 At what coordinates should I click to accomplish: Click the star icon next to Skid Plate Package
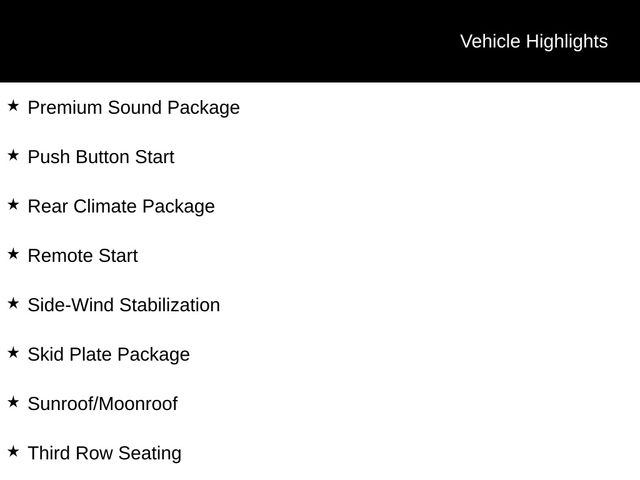click(13, 353)
